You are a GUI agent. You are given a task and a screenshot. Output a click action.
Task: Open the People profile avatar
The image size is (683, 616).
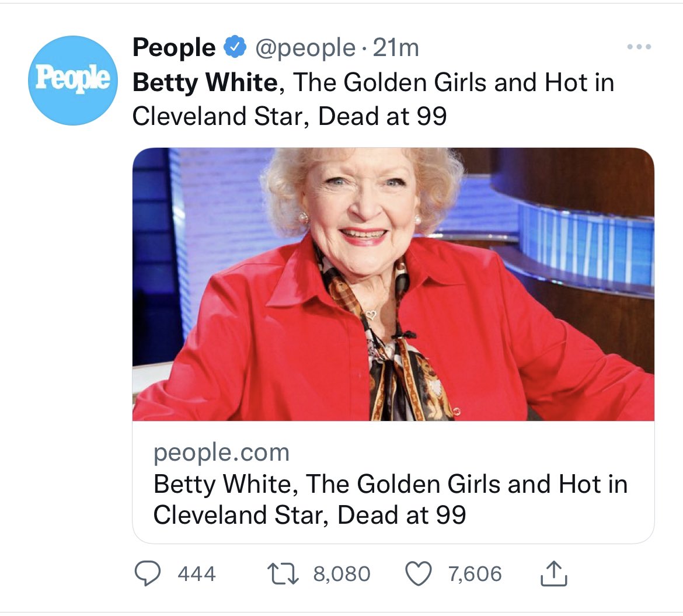pyautogui.click(x=72, y=81)
